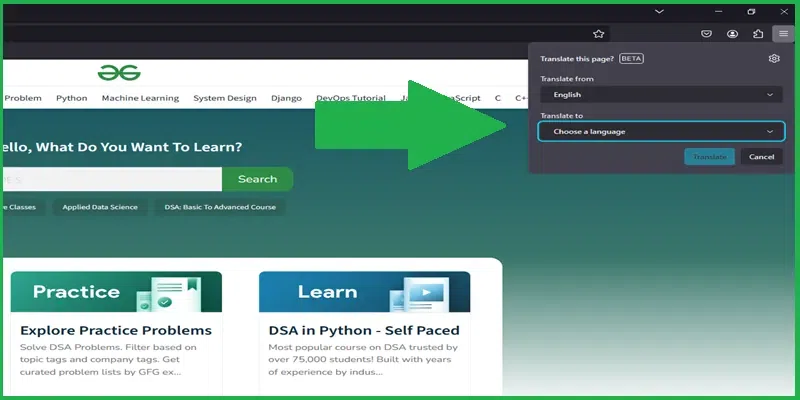
Task: Open the Python nav item
Action: [x=71, y=98]
